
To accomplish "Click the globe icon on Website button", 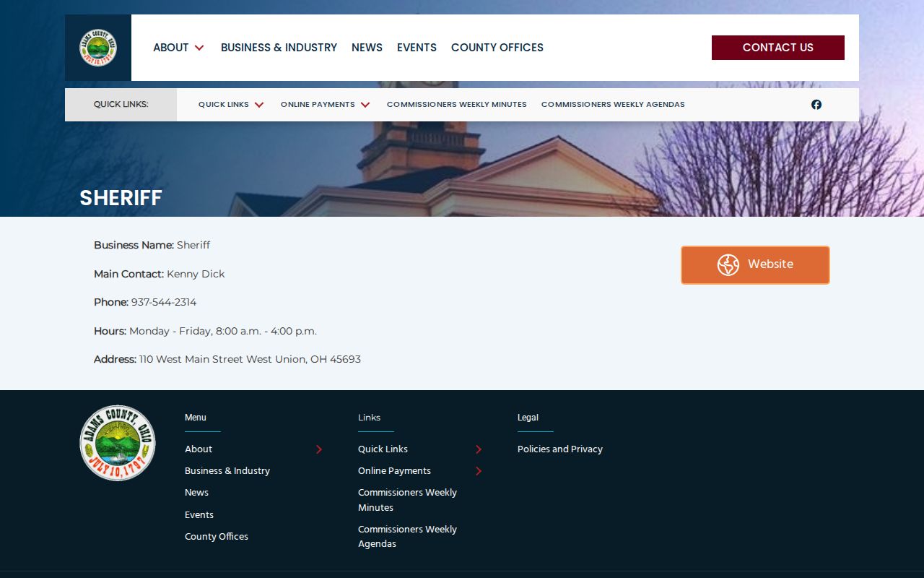I will [728, 265].
